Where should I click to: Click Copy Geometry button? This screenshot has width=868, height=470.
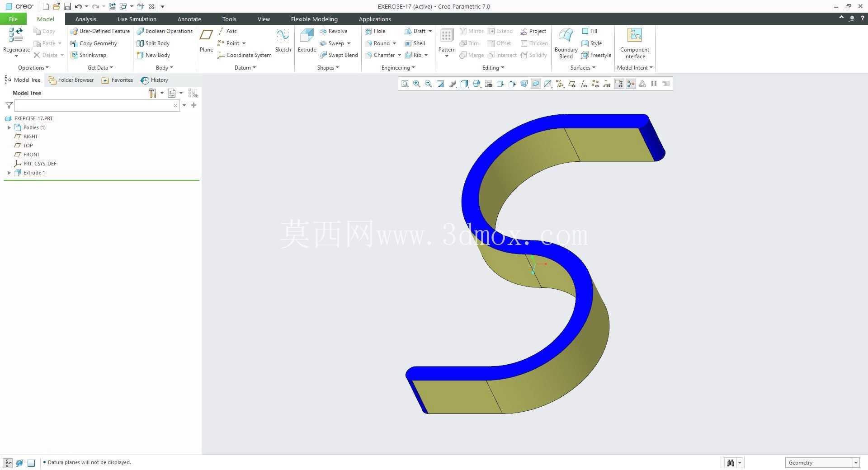point(94,43)
